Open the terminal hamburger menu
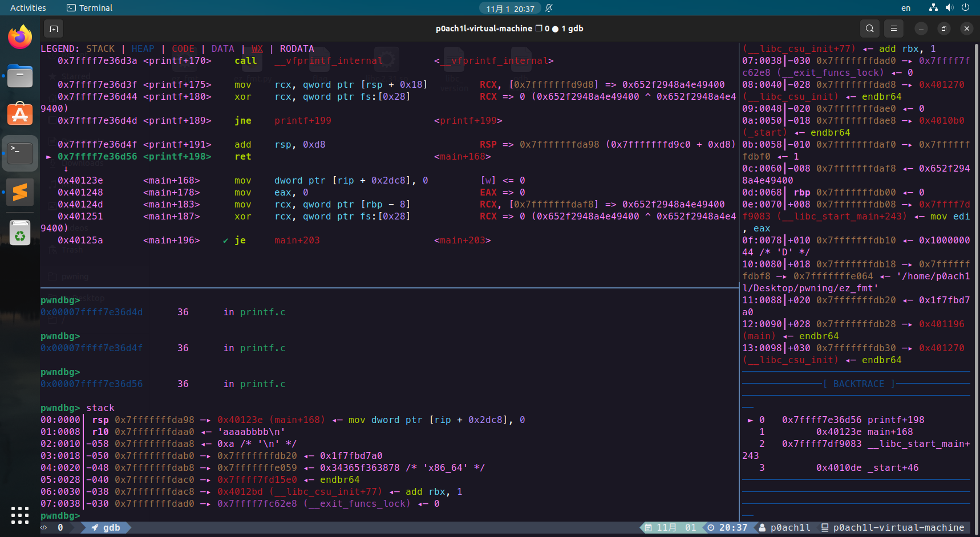 coord(894,29)
